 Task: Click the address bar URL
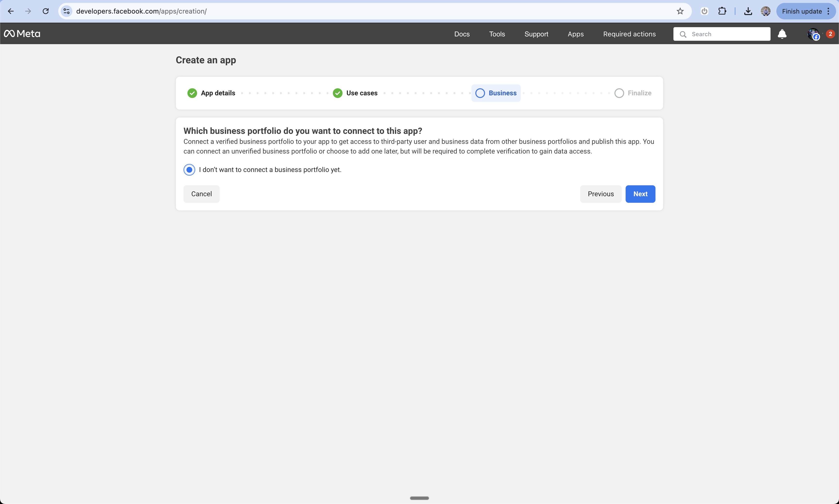(142, 11)
